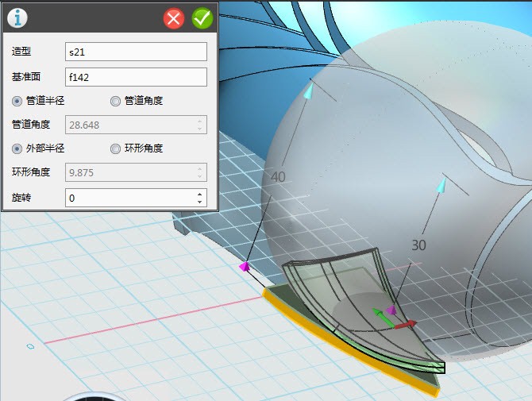
Task: Select the 管道角度 radio button
Action: tap(116, 101)
